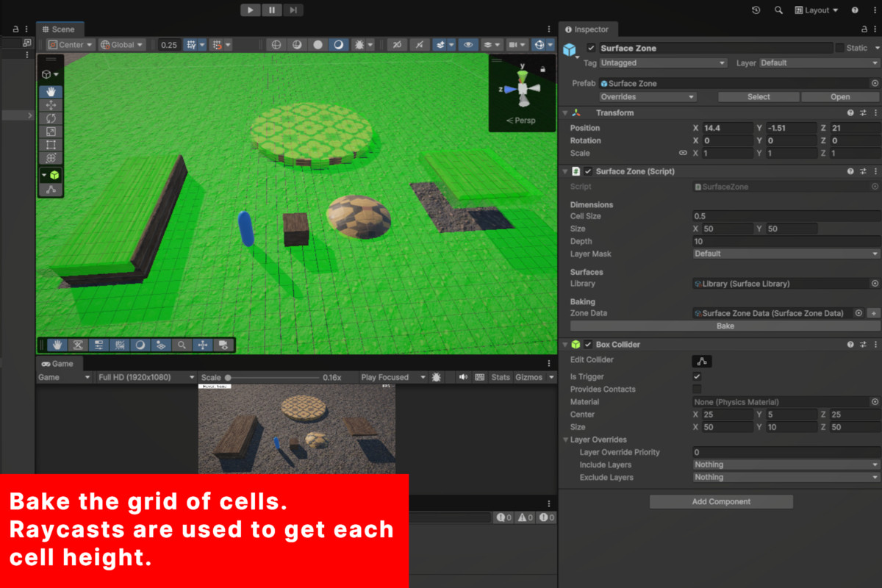Open the Surface Zone script preset icon

point(863,171)
